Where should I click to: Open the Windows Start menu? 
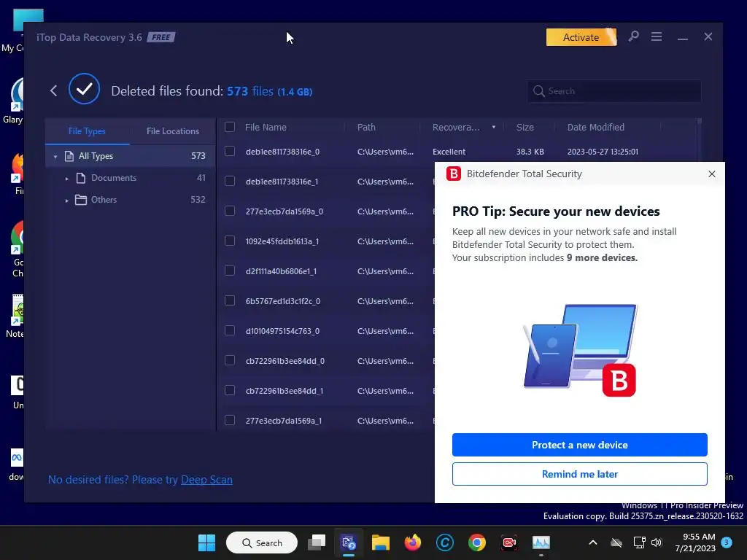[206, 542]
